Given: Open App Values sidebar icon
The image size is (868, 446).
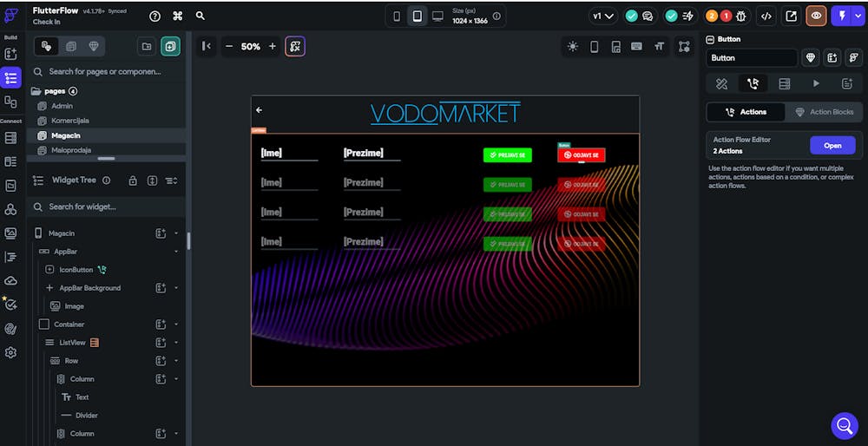Looking at the screenshot, I should [10, 186].
